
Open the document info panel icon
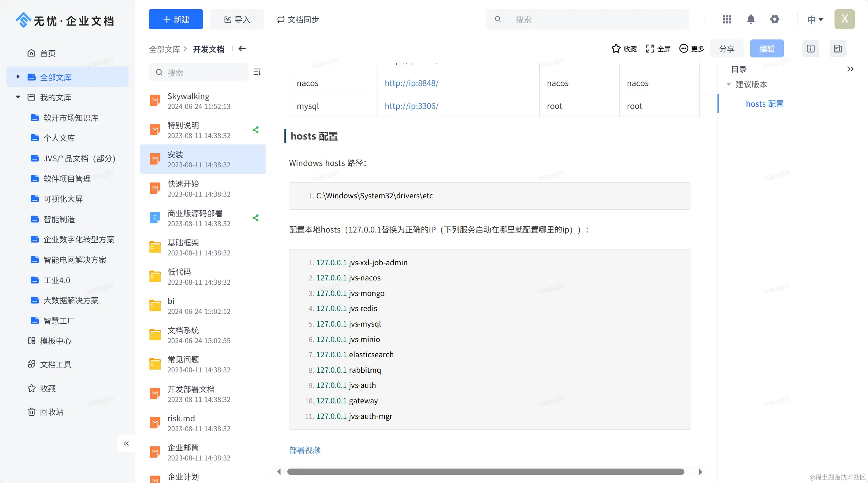pyautogui.click(x=811, y=49)
